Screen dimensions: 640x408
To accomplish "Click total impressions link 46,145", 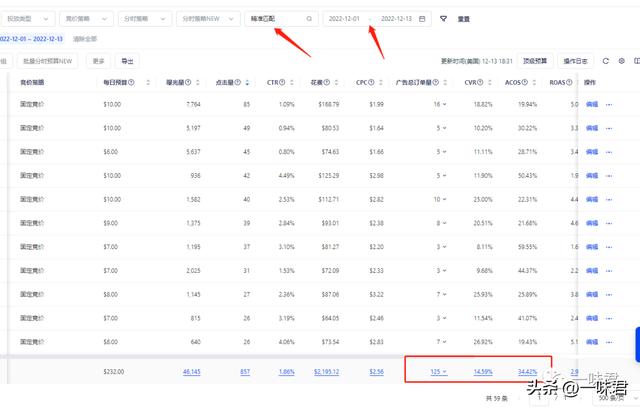I will coord(192,372).
